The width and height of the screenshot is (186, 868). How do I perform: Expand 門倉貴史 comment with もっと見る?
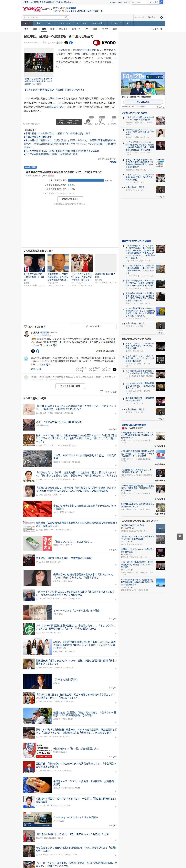(52, 345)
